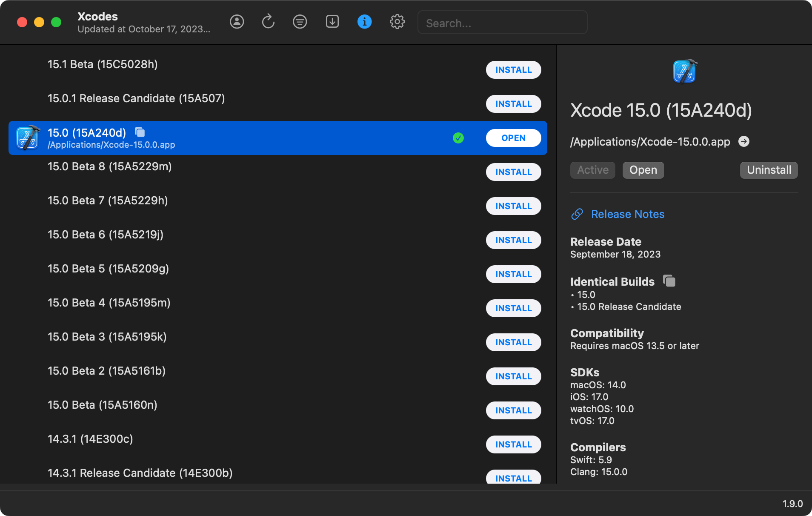Click the refresh Xcode list icon
Viewport: 812px width, 516px height.
pyautogui.click(x=268, y=22)
